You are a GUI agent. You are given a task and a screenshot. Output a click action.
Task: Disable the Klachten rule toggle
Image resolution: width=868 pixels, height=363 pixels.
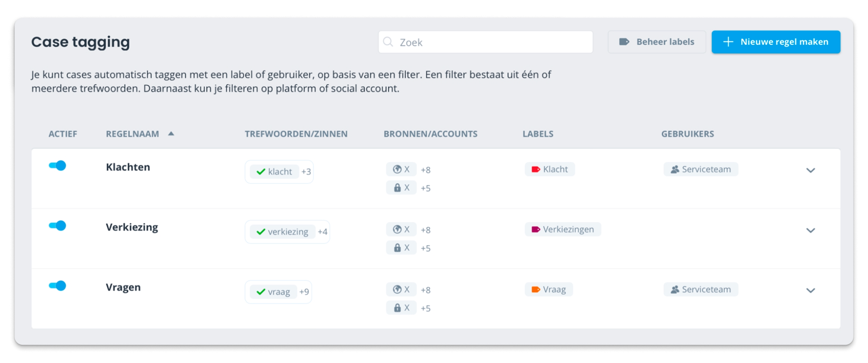57,166
